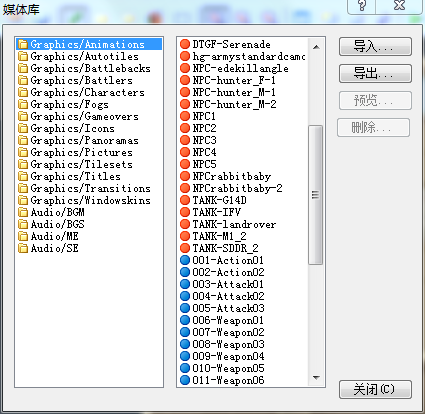Viewport: 425px width, 414px height.
Task: Click the blue dot icon for 001-Action01
Action: click(185, 260)
